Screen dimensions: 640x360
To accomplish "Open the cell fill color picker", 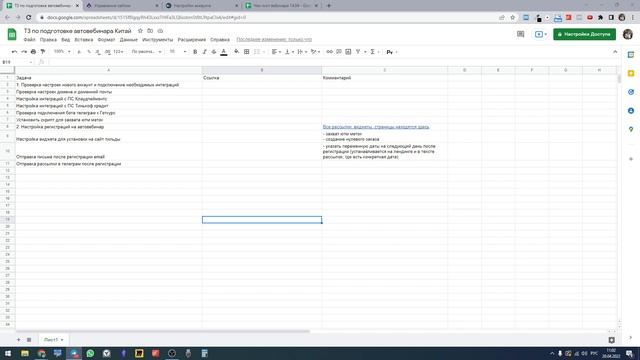I will (237, 52).
